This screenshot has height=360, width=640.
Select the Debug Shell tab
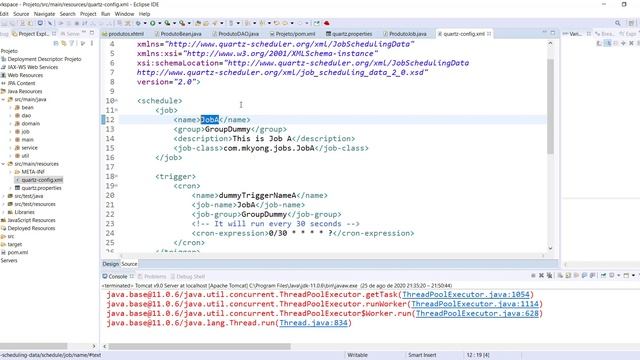point(188,276)
